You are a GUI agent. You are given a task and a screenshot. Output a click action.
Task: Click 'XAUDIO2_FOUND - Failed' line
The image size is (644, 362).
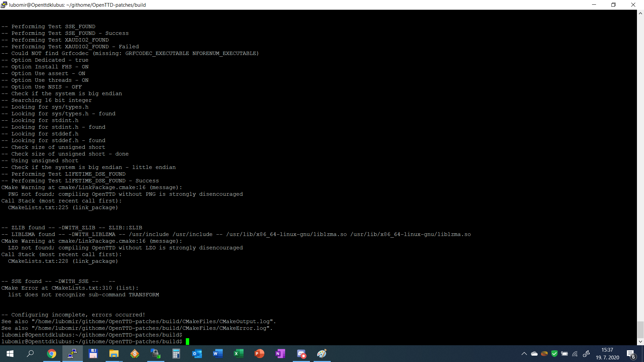point(70,47)
